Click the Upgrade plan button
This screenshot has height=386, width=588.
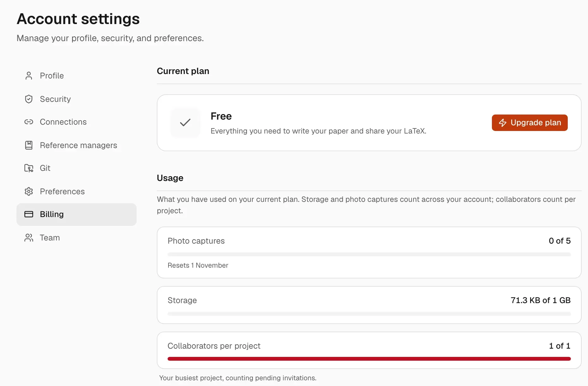click(x=530, y=123)
